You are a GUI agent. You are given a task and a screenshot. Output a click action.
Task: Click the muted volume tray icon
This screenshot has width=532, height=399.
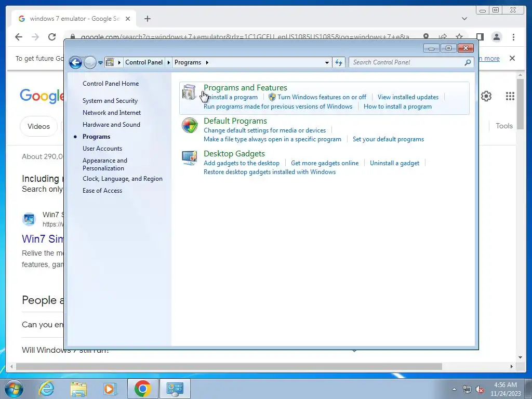tap(480, 390)
